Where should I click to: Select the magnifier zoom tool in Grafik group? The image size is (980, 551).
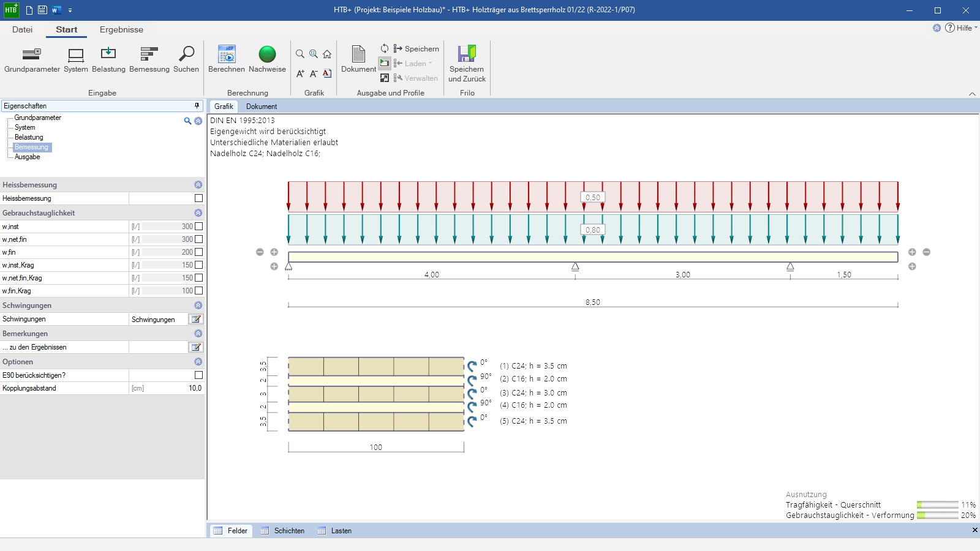300,54
